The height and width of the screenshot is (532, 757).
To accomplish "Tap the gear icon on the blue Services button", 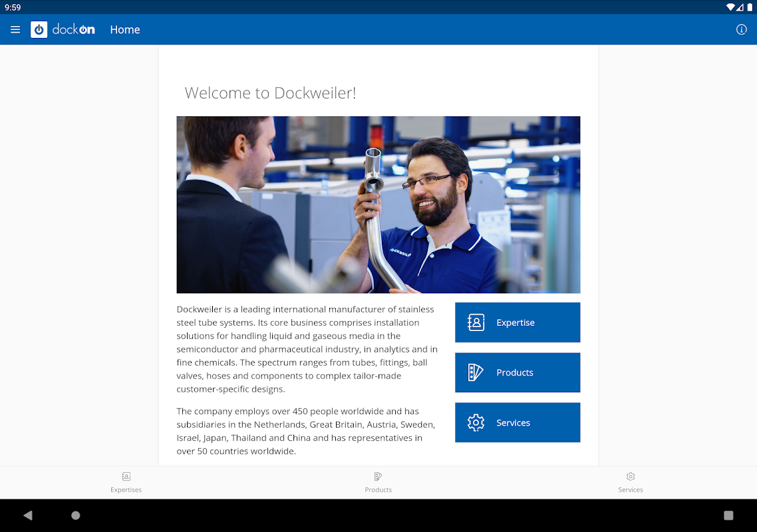I will tap(476, 422).
